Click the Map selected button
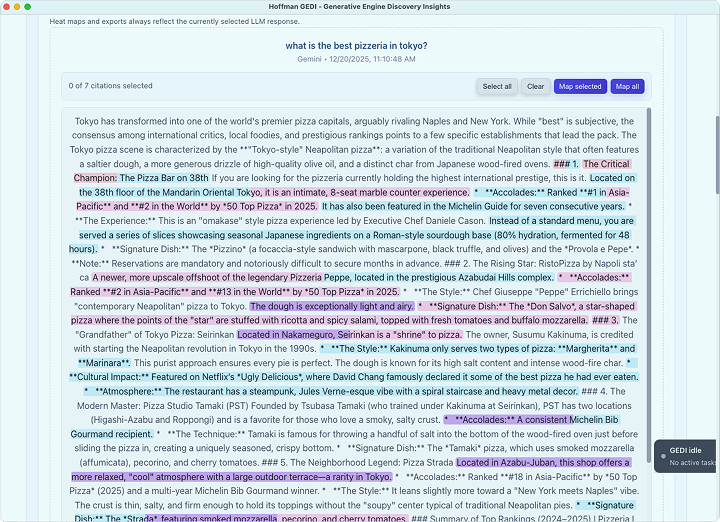Screen dimensions: 720x522 coord(580,86)
